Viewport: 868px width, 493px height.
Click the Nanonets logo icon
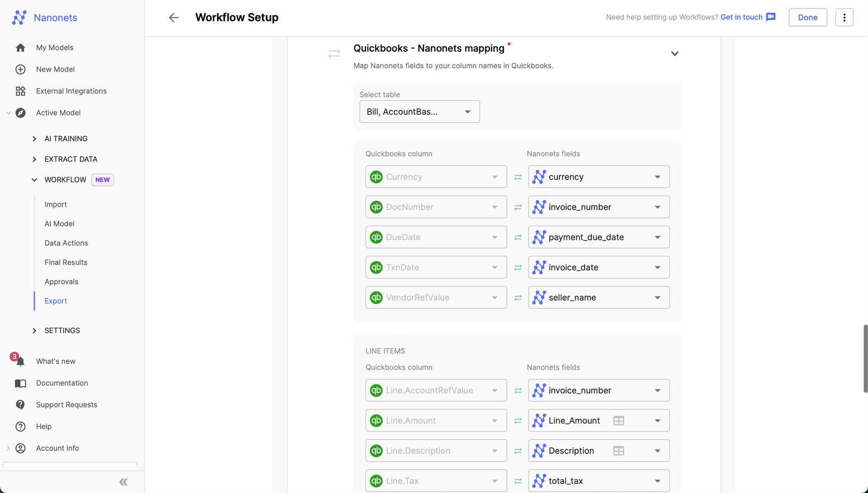coord(20,18)
